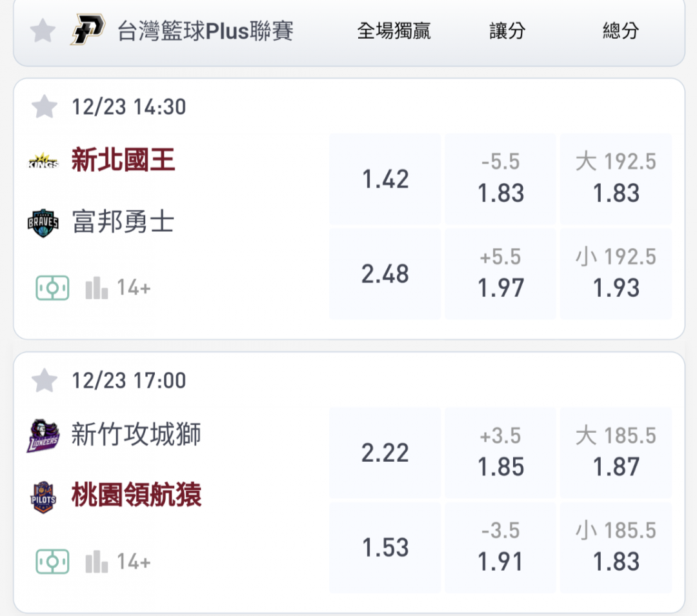The width and height of the screenshot is (697, 616).
Task: Open statistics bar chart icon for Lioneers match
Action: (96, 562)
